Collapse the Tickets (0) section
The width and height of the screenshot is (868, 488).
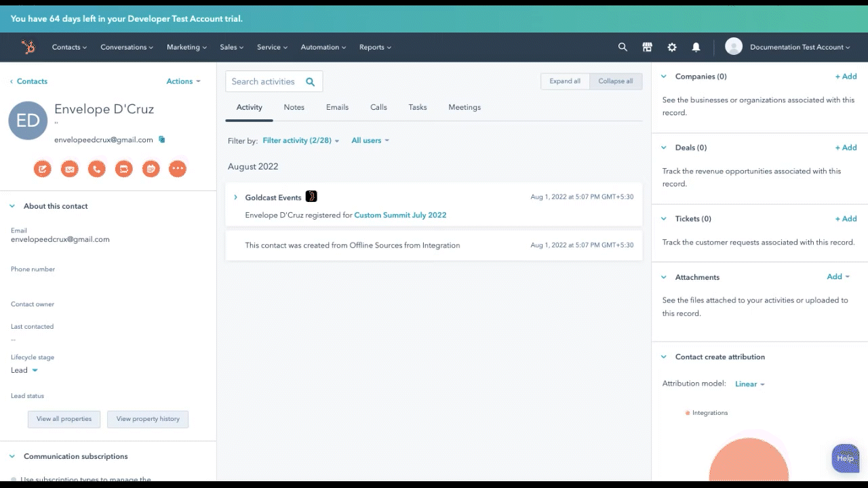point(663,219)
